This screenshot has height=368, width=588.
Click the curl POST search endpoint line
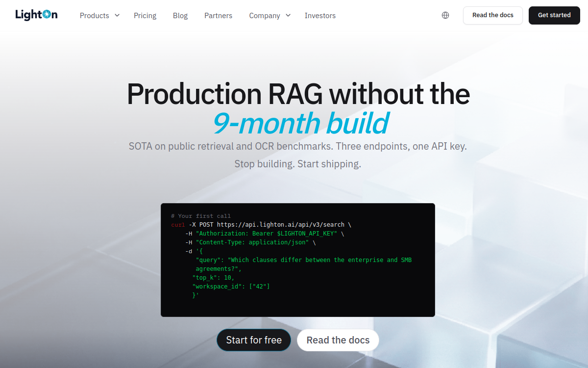pos(261,225)
